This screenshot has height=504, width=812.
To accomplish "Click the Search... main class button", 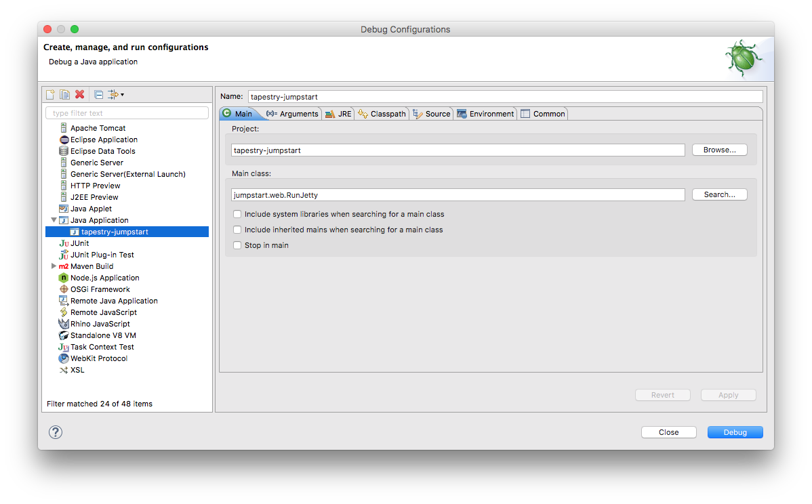I will [x=719, y=194].
